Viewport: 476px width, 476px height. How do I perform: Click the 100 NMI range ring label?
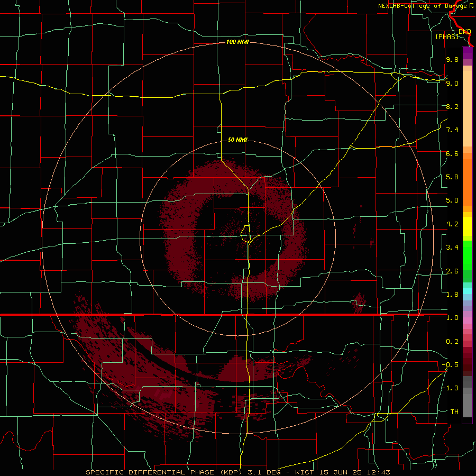237,42
